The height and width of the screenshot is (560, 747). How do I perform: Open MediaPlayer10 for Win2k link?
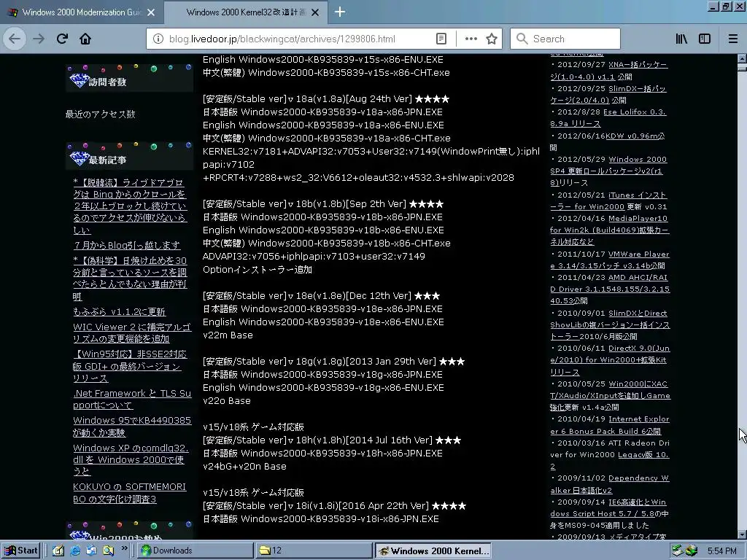coord(609,230)
